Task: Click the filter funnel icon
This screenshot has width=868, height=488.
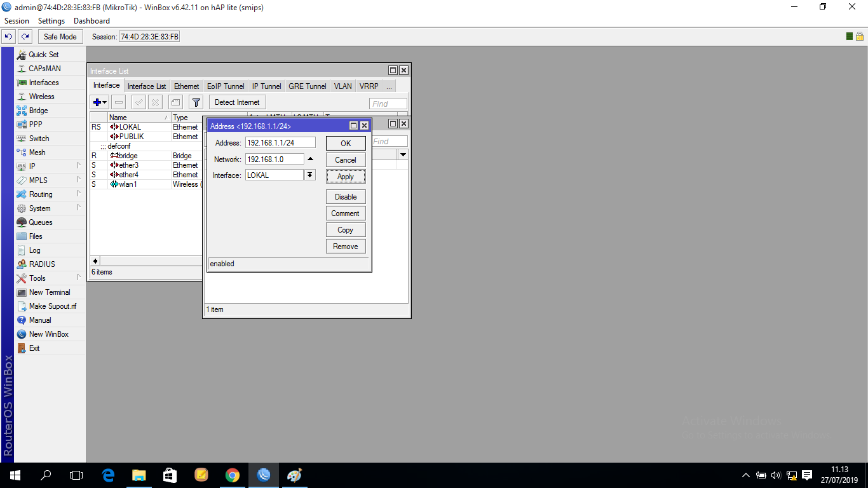Action: [x=196, y=102]
